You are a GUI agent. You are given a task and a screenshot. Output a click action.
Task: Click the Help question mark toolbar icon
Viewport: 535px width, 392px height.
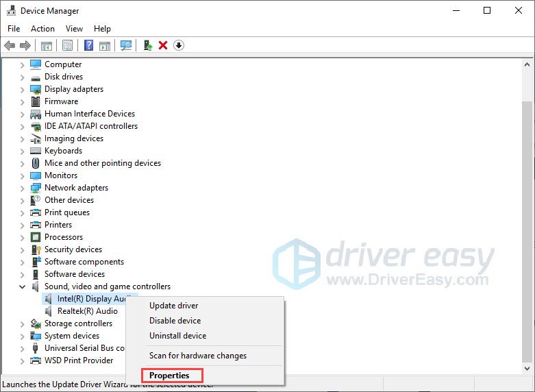tap(88, 45)
